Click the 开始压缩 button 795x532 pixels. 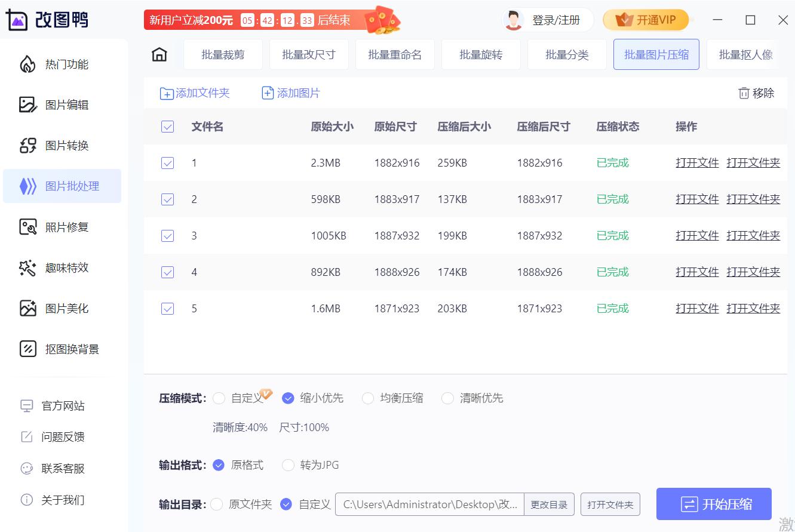coord(713,504)
